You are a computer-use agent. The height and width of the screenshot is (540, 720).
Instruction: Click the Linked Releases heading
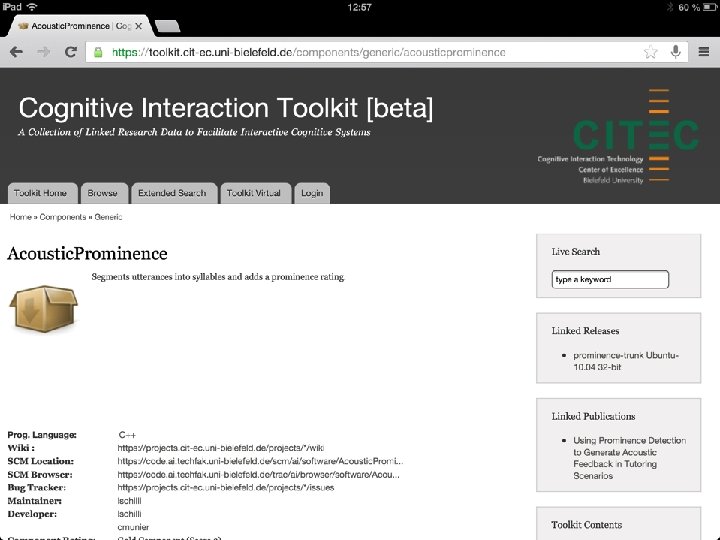pyautogui.click(x=585, y=331)
